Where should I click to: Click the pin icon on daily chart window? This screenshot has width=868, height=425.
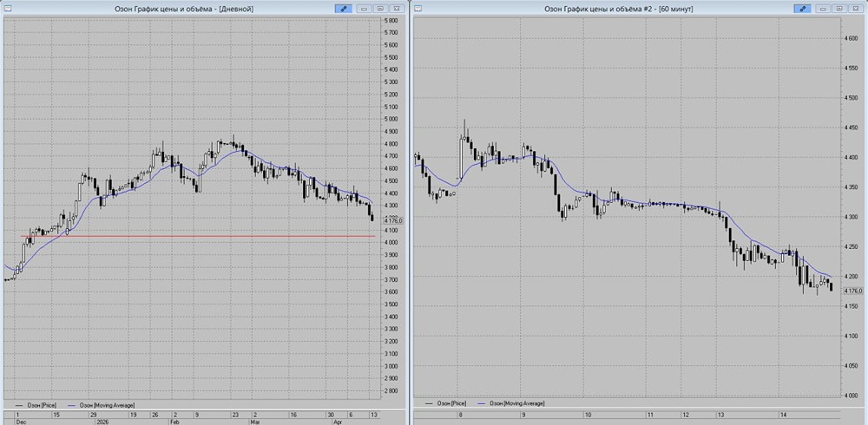click(344, 9)
